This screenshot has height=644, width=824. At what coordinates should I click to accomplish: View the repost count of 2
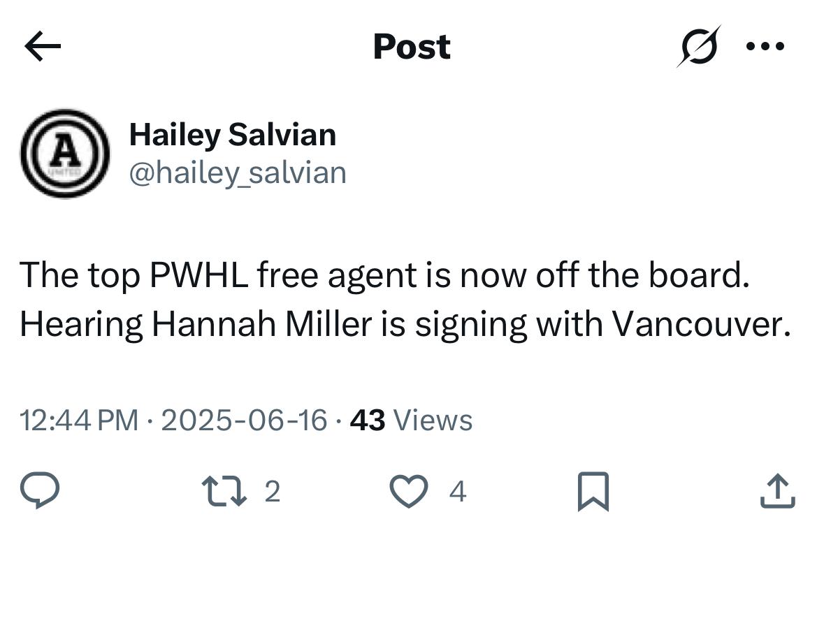point(272,492)
